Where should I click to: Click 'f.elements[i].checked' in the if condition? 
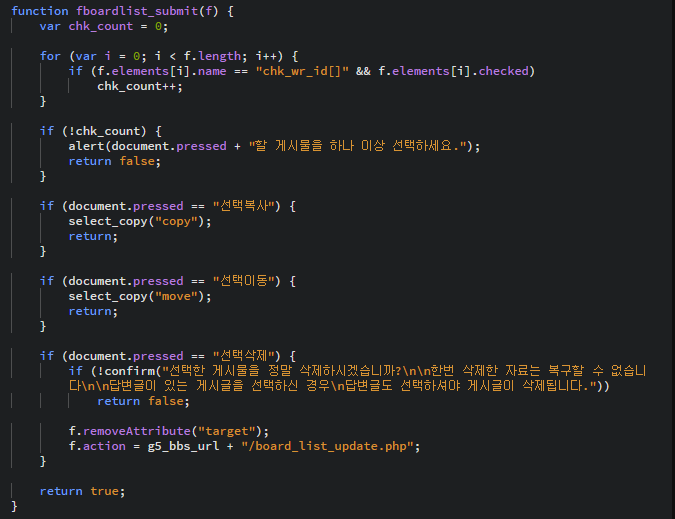coord(453,71)
